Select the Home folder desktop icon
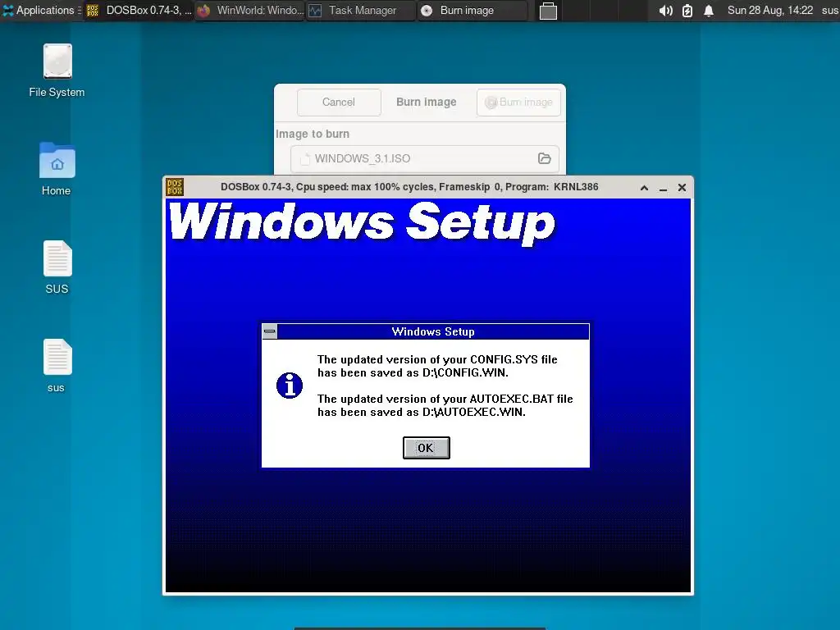Viewport: 840px width, 630px height. coord(57,169)
